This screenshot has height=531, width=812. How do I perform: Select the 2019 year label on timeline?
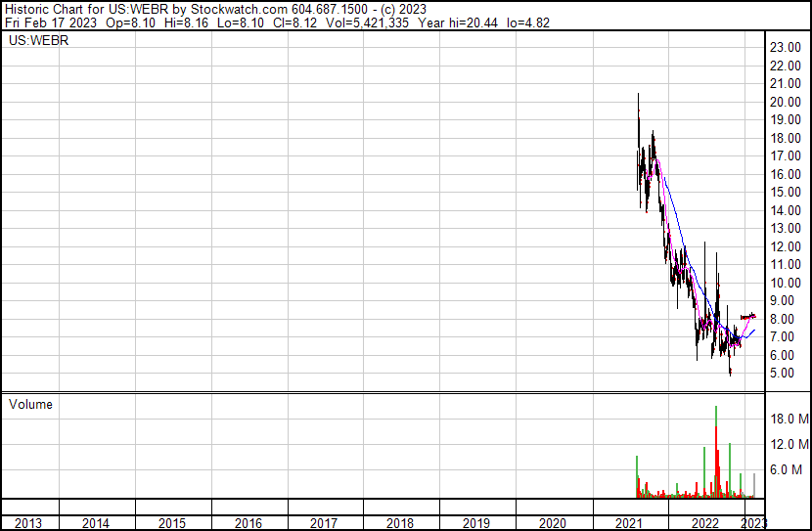tap(476, 523)
